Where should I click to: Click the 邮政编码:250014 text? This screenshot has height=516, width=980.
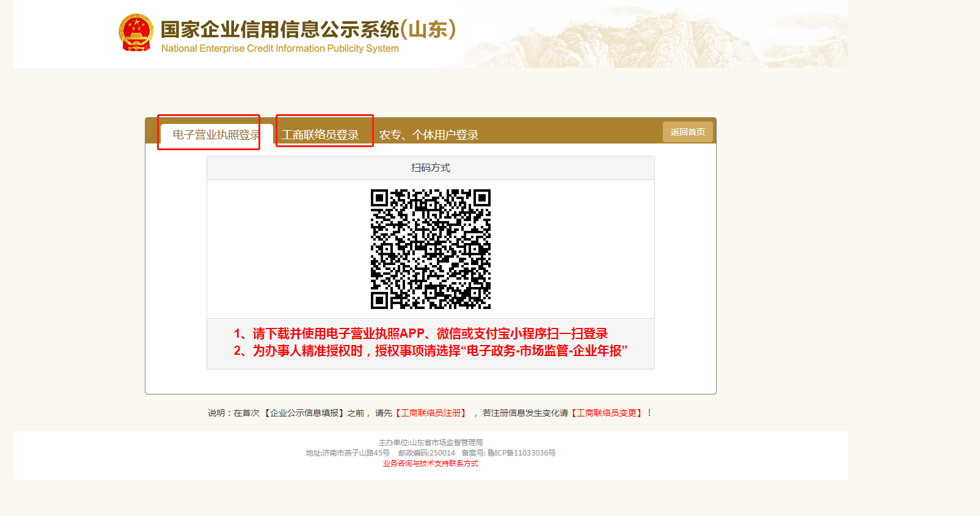tap(426, 452)
